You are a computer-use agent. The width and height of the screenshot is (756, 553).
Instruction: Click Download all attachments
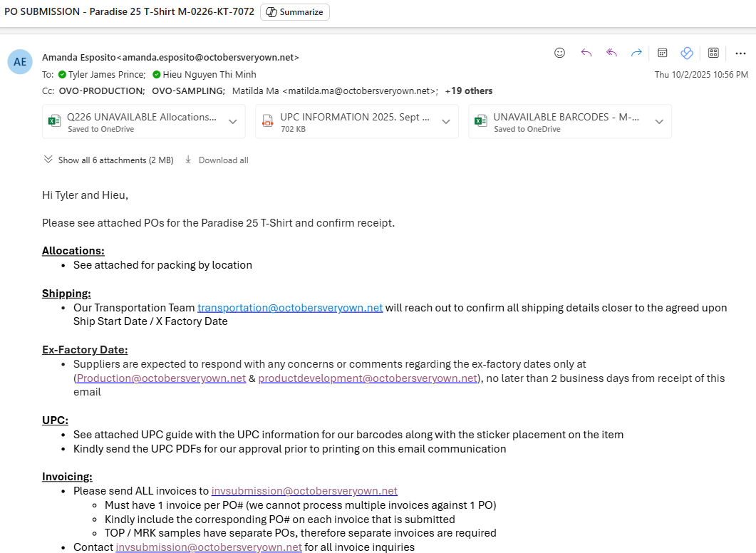coord(217,160)
